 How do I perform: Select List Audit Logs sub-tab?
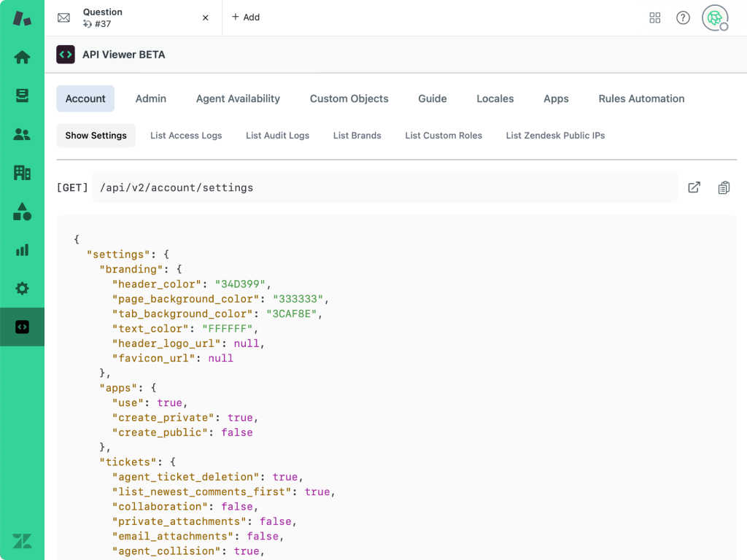click(277, 136)
